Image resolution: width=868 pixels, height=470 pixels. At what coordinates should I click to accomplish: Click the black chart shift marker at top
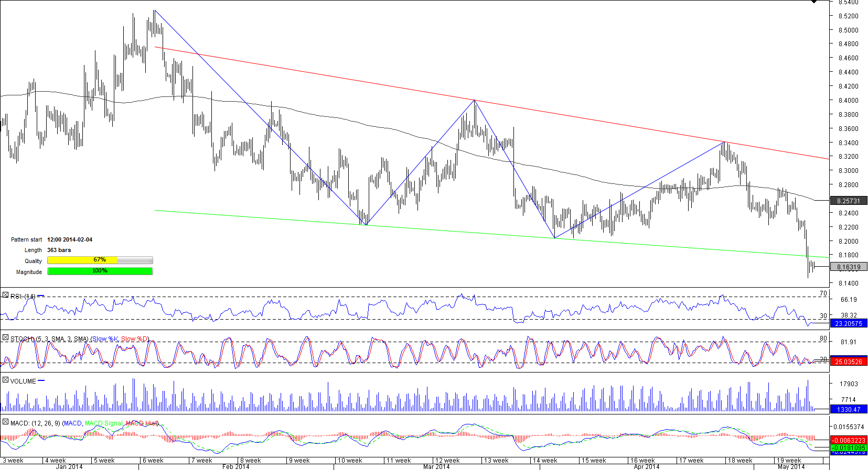(814, 2)
